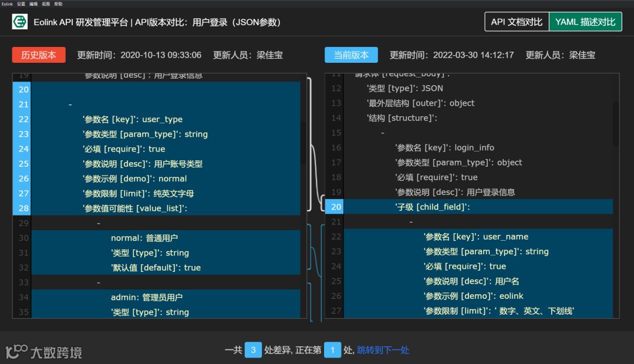The height and width of the screenshot is (364, 634).
Task: Open the 帮助 menu
Action: (59, 4)
